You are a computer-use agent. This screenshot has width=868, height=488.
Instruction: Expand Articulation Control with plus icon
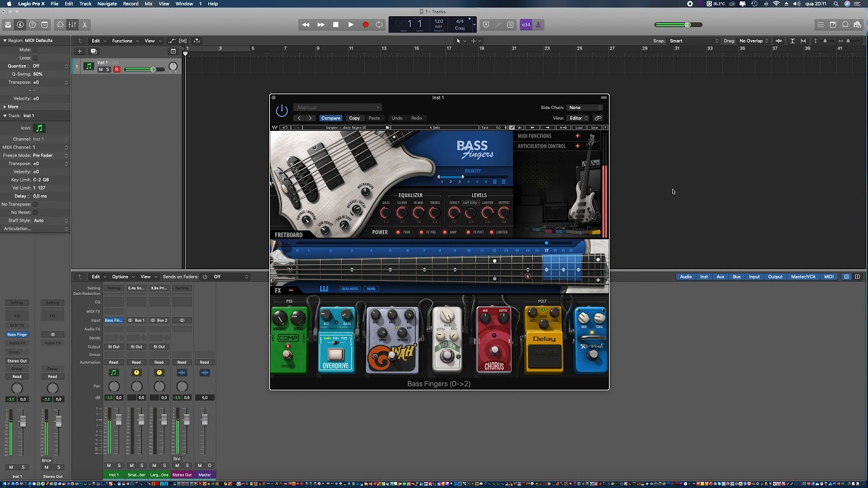click(578, 146)
